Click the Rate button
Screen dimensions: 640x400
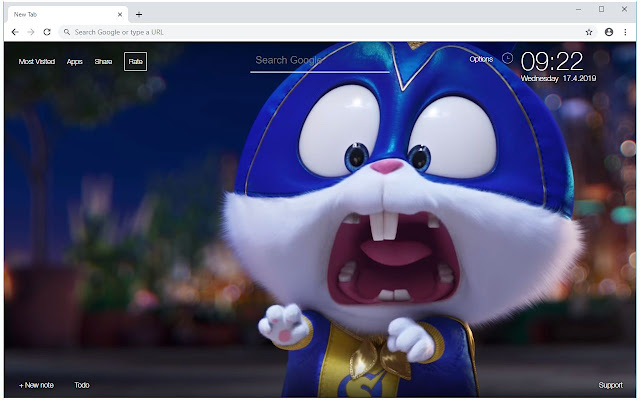click(x=136, y=62)
